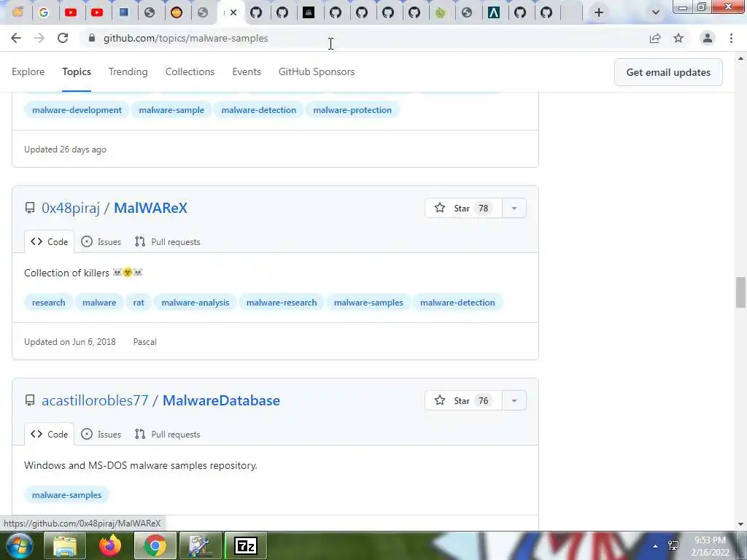
Task: Switch to the green favicon tab
Action: (441, 12)
